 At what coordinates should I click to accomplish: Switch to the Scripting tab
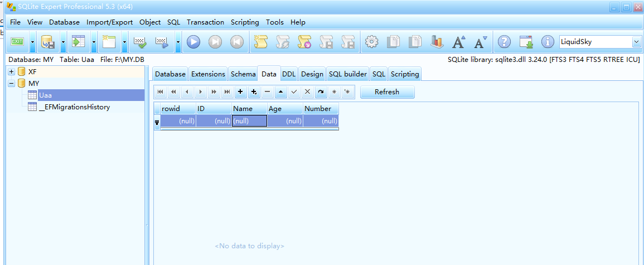point(405,74)
